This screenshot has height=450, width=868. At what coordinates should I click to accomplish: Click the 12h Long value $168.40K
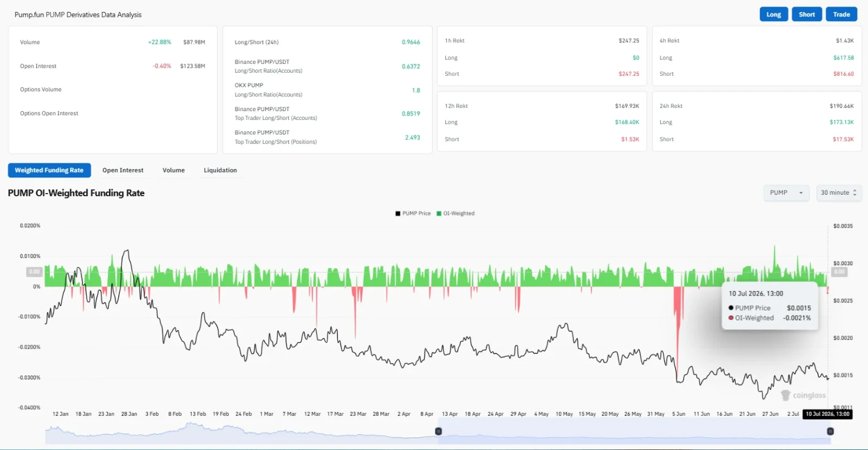[x=627, y=123]
